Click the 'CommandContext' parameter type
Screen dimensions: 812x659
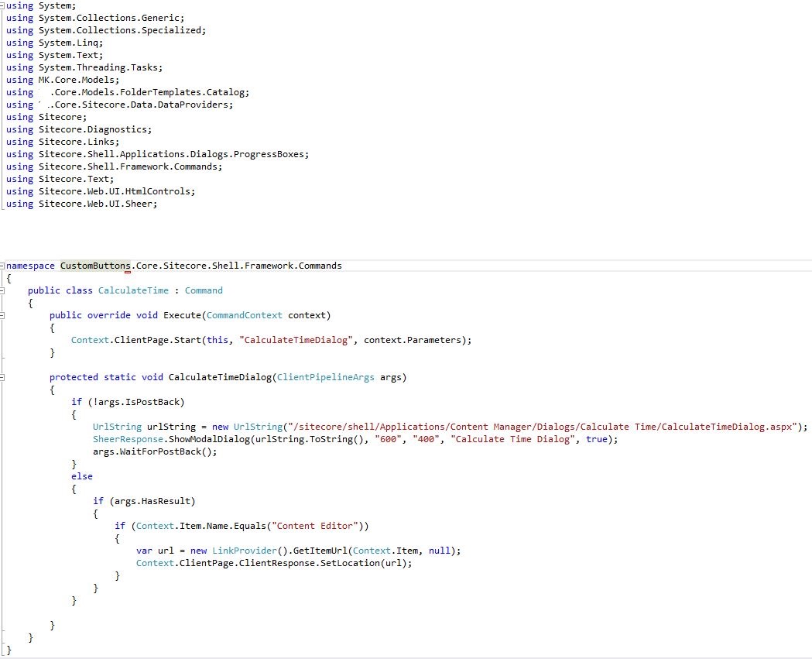pos(245,315)
